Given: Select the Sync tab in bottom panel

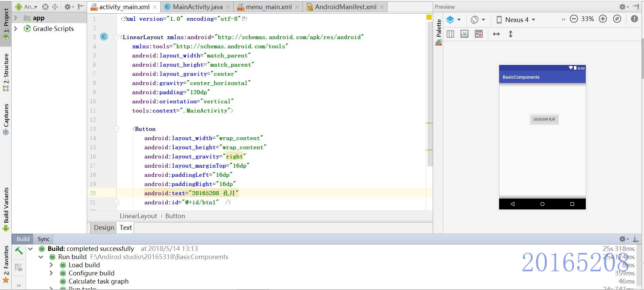Looking at the screenshot, I should [44, 239].
